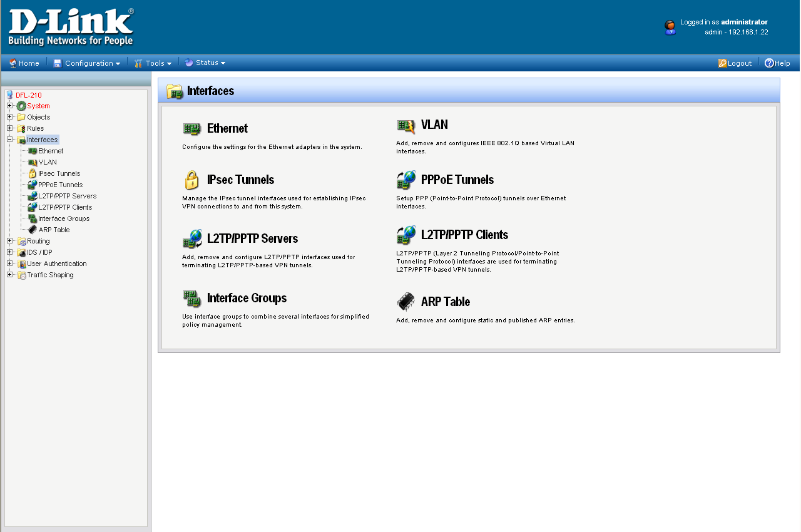This screenshot has width=801, height=532.
Task: Expand the Routing tree node
Action: [10, 241]
